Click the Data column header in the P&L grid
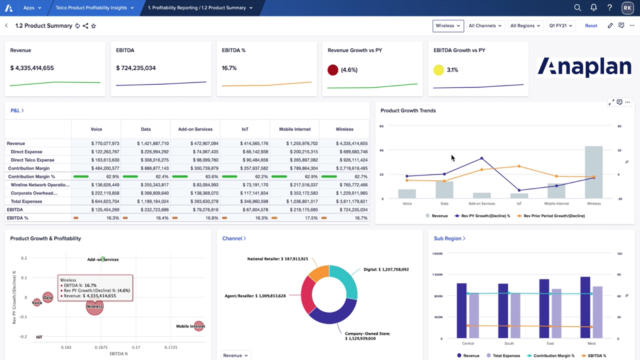The width and height of the screenshot is (640, 360). pos(146,129)
